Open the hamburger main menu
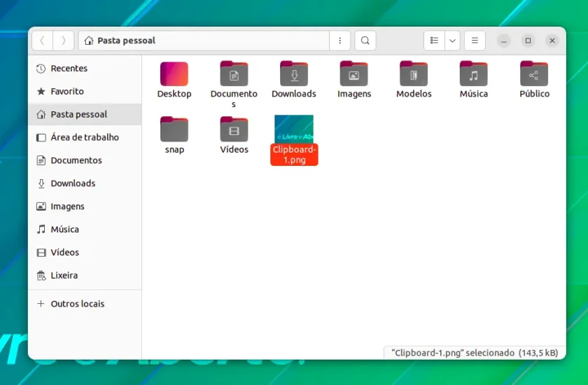Viewport: 588px width, 385px height. 475,41
